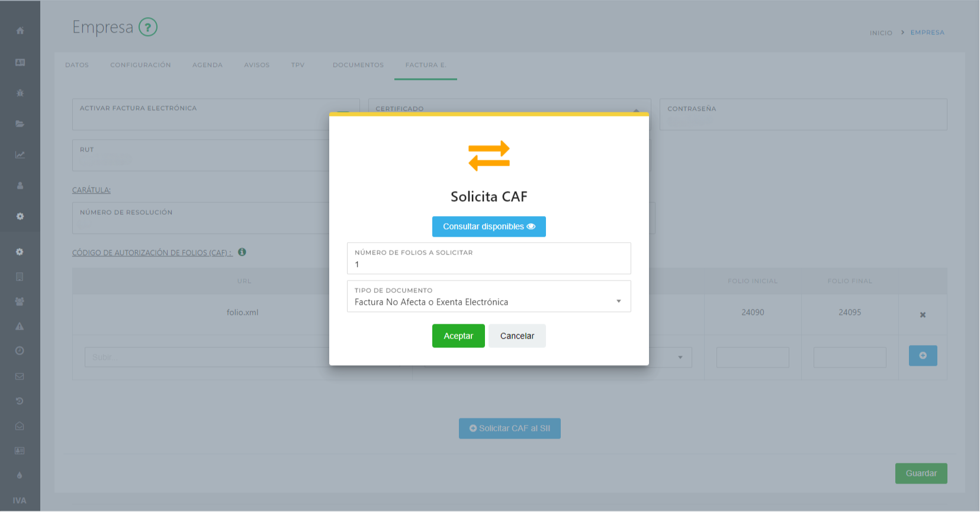
Task: Confirm with the Aceptar button
Action: pos(458,336)
